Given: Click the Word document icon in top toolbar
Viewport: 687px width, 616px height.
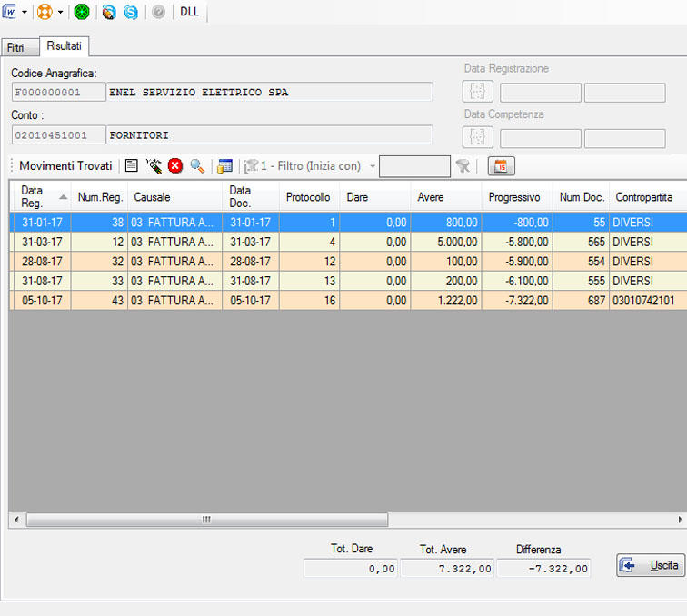Looking at the screenshot, I should click(x=9, y=12).
